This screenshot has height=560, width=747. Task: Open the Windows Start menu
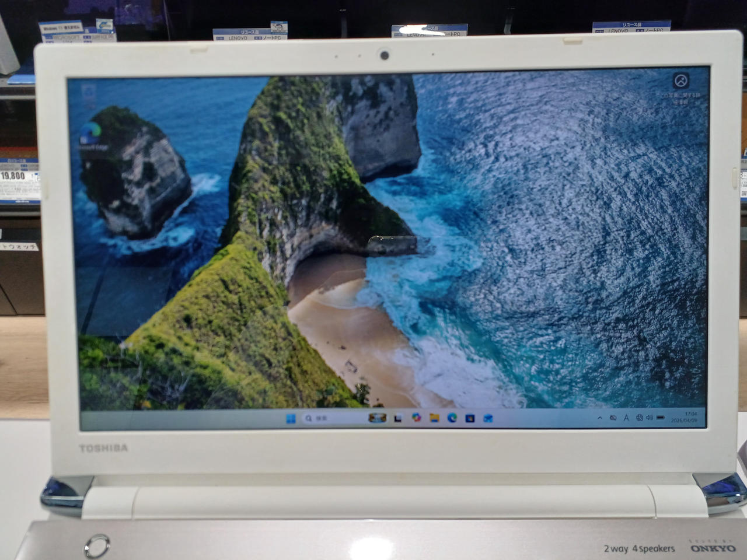(290, 418)
